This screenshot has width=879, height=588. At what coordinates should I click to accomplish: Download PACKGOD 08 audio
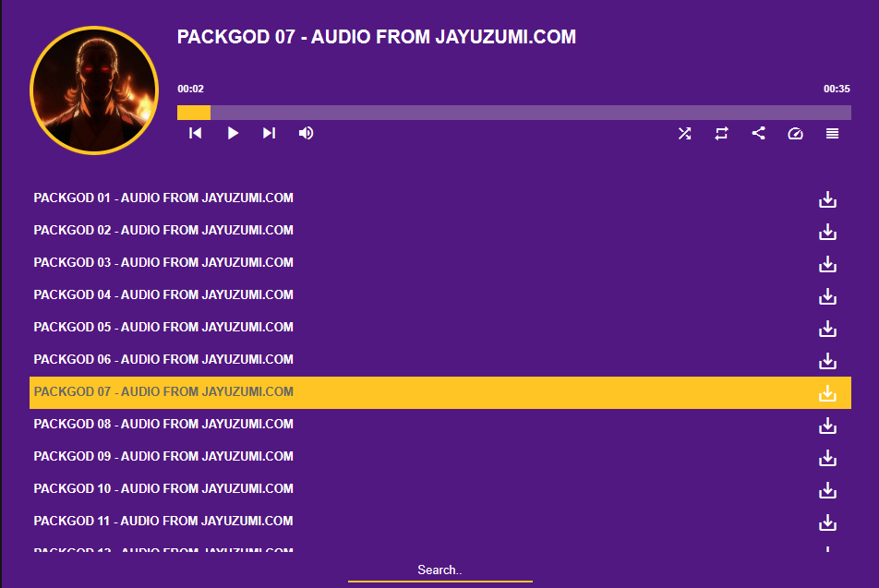point(827,426)
